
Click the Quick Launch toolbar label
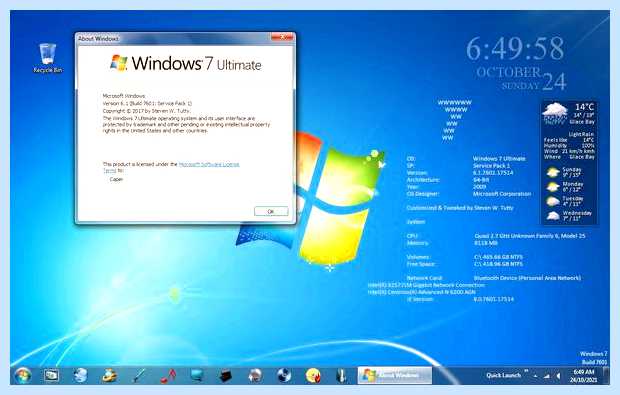(503, 375)
